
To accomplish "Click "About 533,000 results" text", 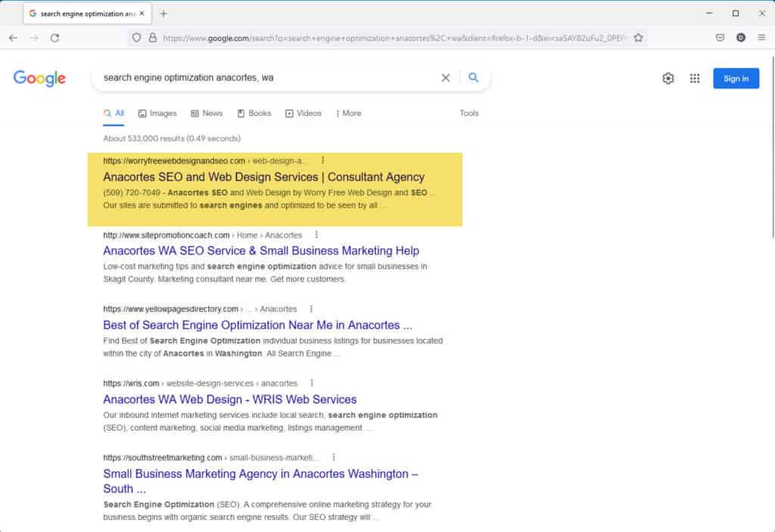I will coord(143,138).
